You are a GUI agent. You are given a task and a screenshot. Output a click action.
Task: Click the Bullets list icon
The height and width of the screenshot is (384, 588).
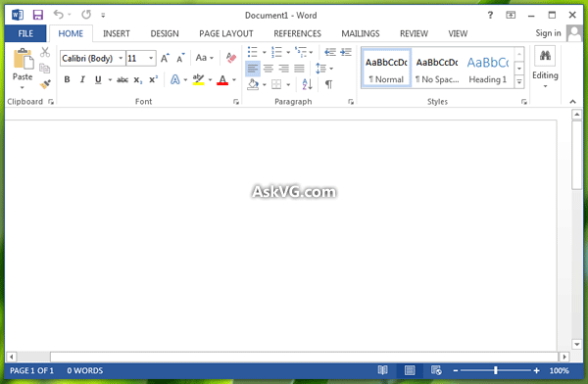(x=253, y=52)
